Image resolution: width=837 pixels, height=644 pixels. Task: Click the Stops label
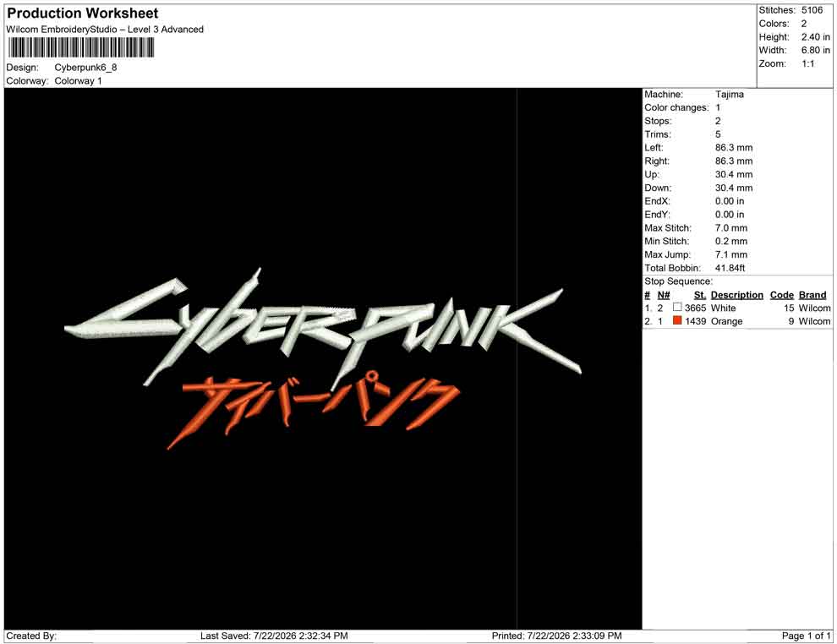click(x=658, y=121)
